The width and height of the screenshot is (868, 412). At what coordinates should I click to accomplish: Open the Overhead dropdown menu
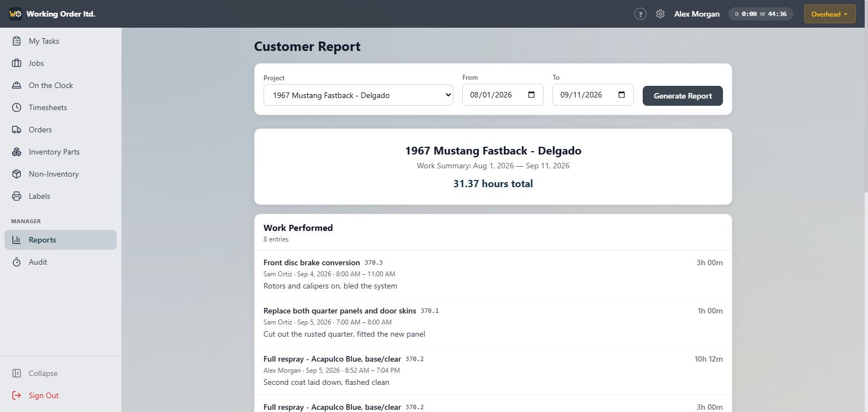click(x=830, y=14)
